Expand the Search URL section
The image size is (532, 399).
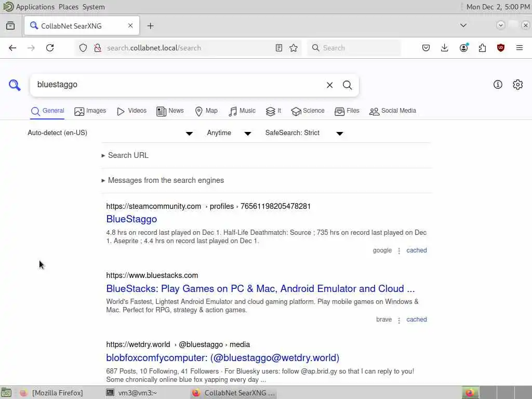125,155
